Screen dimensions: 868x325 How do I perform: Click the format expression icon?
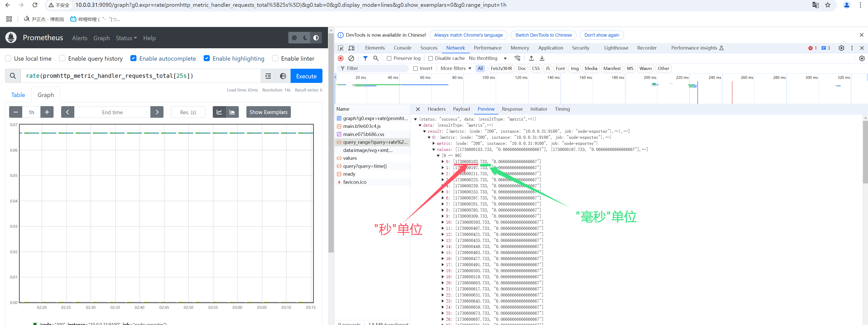[x=268, y=76]
